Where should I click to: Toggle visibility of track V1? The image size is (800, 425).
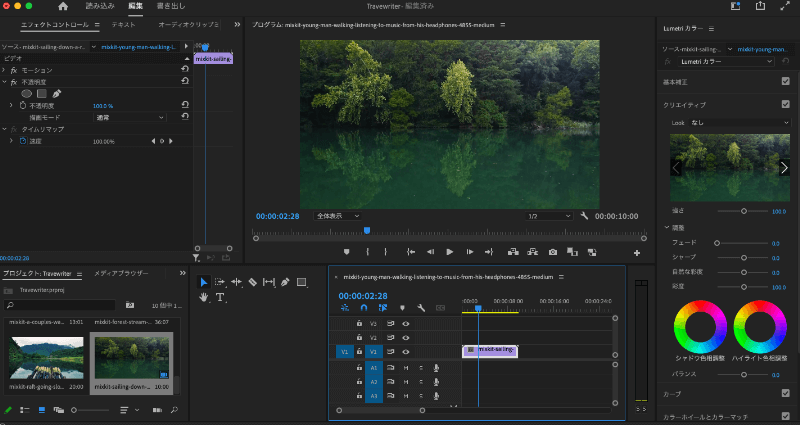[406, 352]
